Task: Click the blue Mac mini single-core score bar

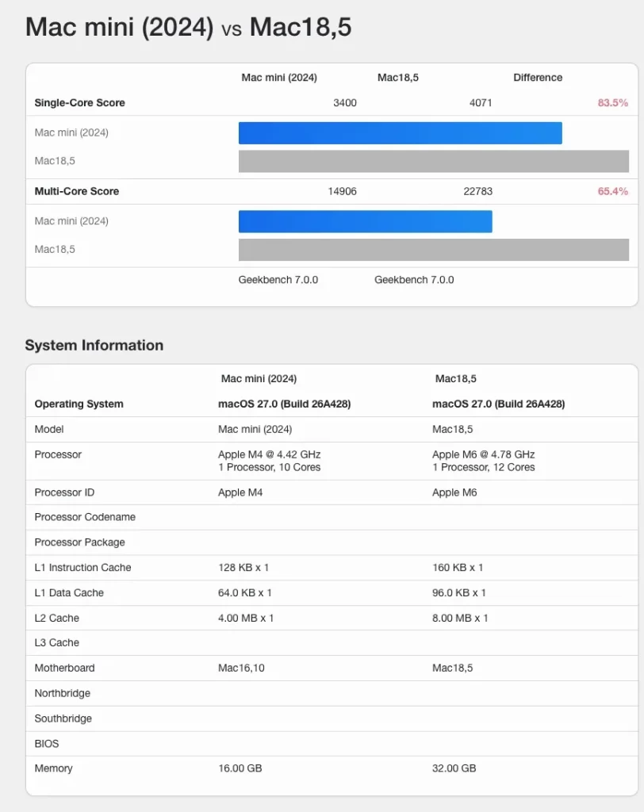Action: point(400,133)
